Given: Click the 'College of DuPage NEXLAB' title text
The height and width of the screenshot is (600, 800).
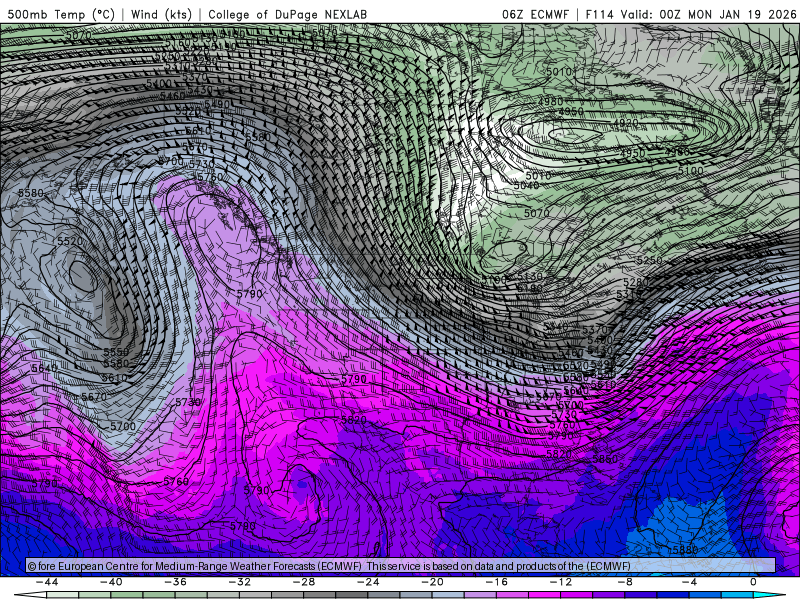Looking at the screenshot, I should pyautogui.click(x=287, y=14).
